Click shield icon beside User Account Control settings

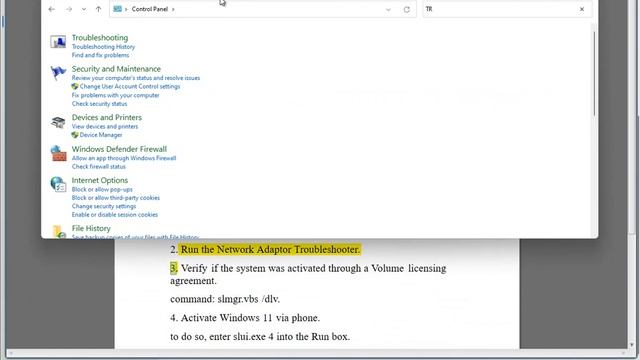pyautogui.click(x=75, y=87)
